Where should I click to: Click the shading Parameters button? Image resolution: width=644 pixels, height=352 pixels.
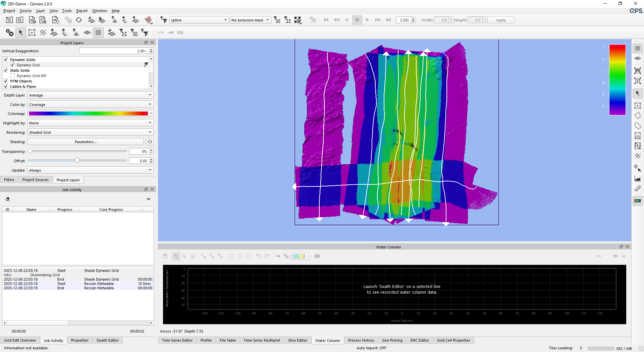[x=86, y=142]
